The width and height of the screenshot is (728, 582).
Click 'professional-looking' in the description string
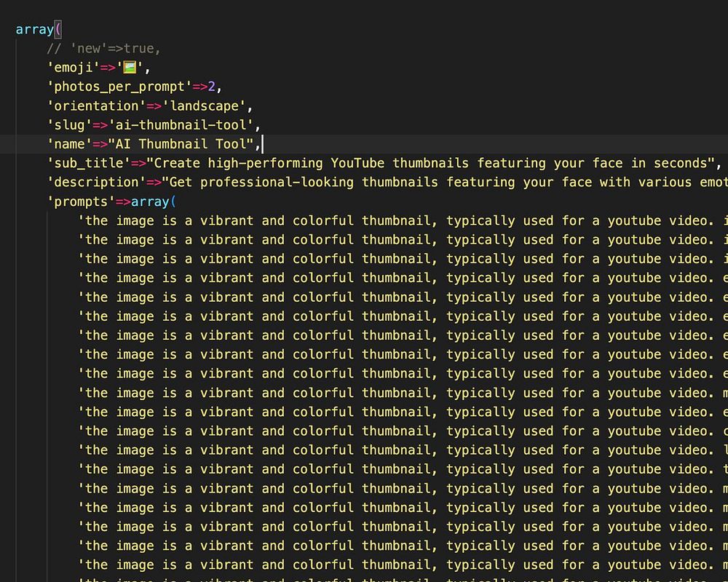pos(277,182)
